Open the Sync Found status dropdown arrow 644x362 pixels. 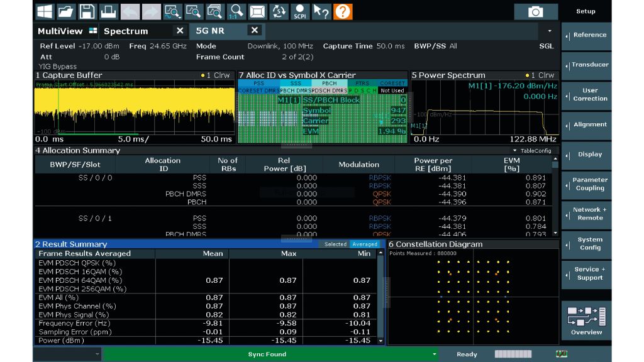coord(434,354)
